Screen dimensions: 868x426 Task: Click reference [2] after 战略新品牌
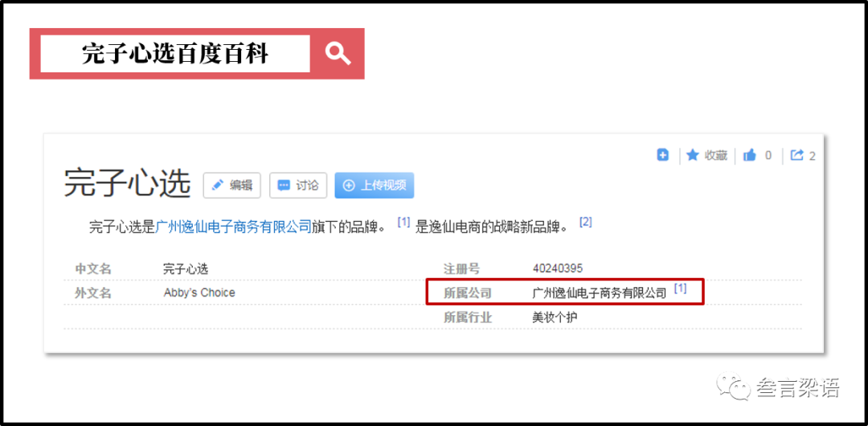[x=586, y=222]
